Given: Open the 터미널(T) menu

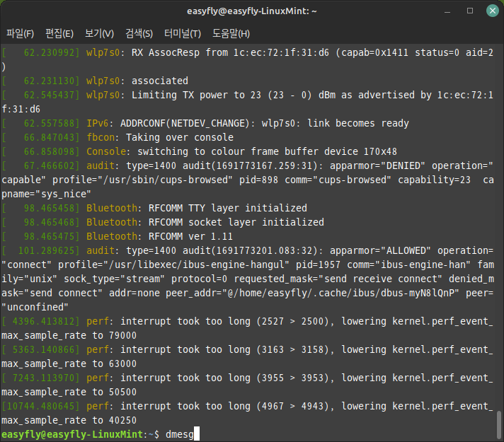Looking at the screenshot, I should [x=182, y=33].
